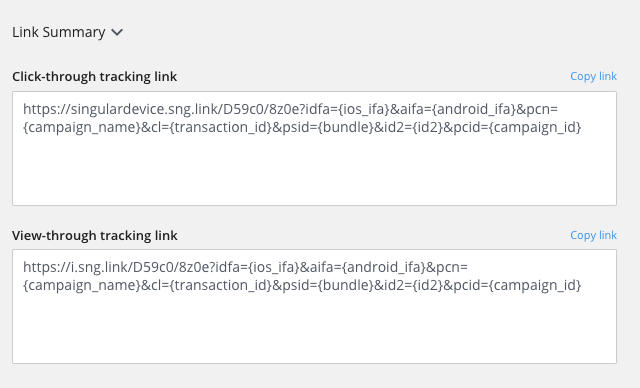Click {android_ifa} in the view-through link
The height and width of the screenshot is (388, 640).
[384, 267]
